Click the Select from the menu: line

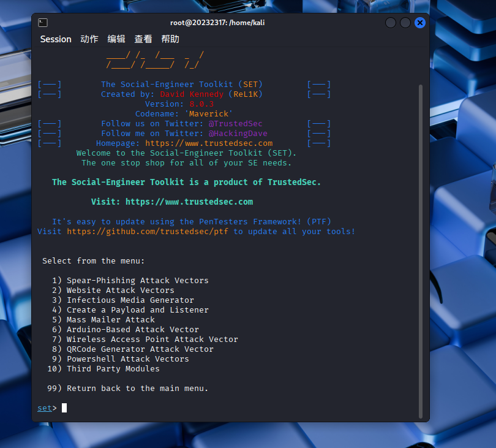94,261
